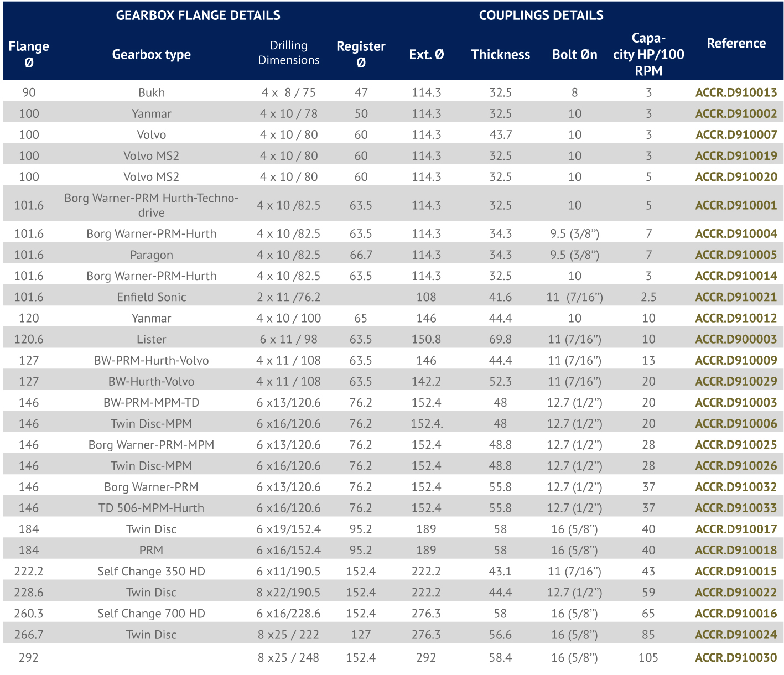
Task: Click thickness value 69.8
Action: click(x=501, y=339)
